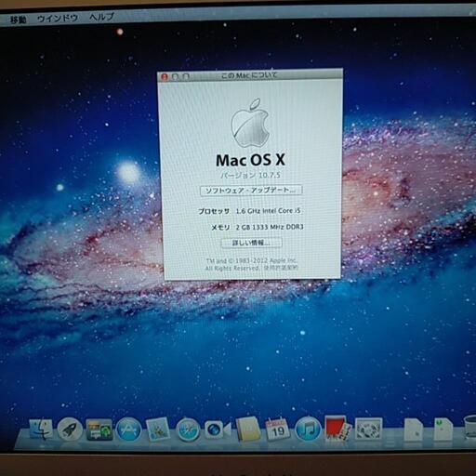
Task: Open Mail stamp icon in Dock
Action: [158, 430]
